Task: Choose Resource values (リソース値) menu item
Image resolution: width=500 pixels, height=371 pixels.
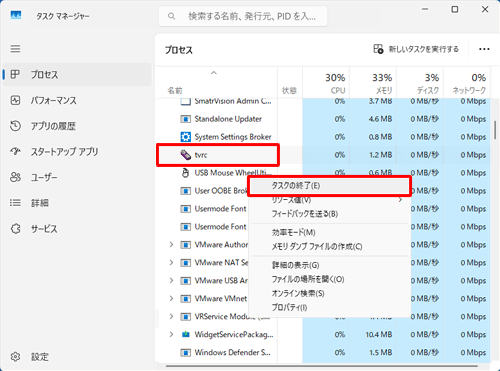Action: [330, 200]
